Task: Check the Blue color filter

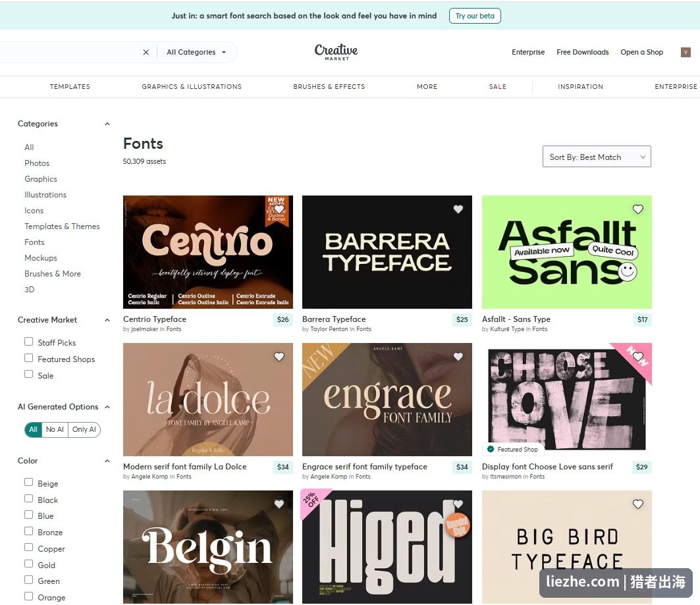Action: (28, 514)
